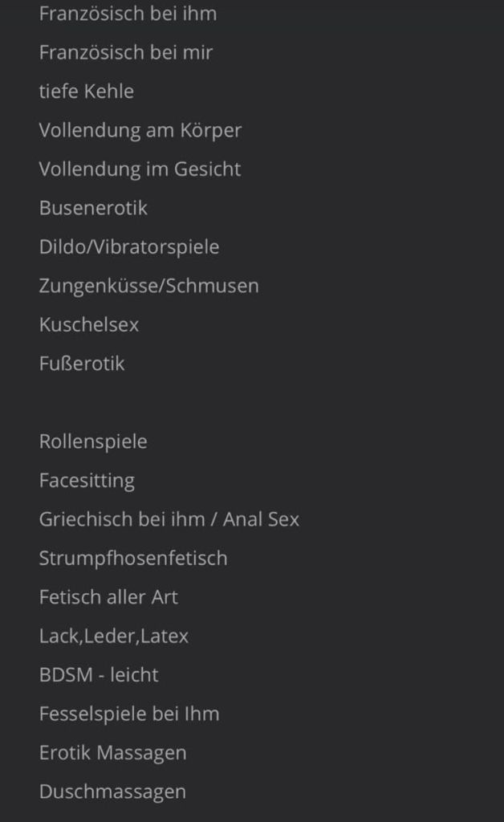
Task: Click the 'Französisch bei ihm' list entry
Action: point(128,14)
